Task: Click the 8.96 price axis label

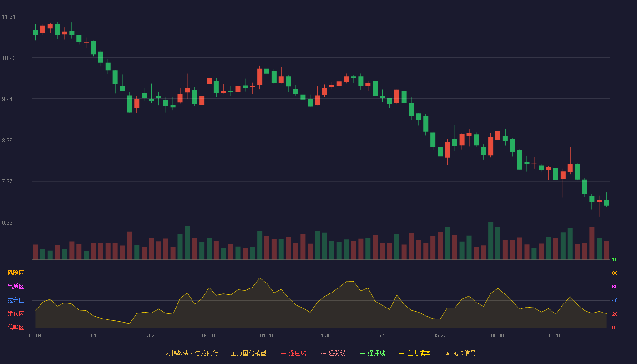Action: pos(8,141)
